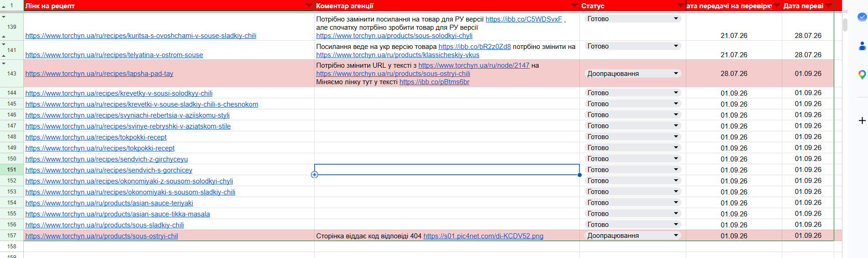The width and height of the screenshot is (868, 258).
Task: Select row header 151
Action: [11, 170]
